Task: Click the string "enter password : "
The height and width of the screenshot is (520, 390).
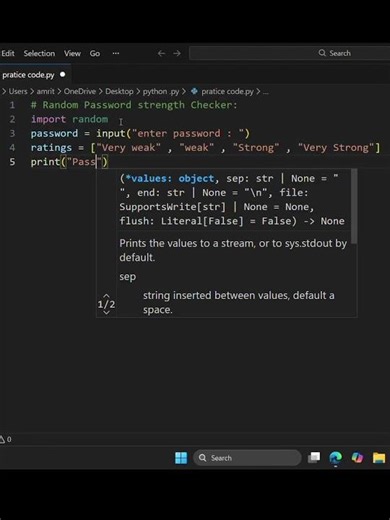Action: click(188, 134)
